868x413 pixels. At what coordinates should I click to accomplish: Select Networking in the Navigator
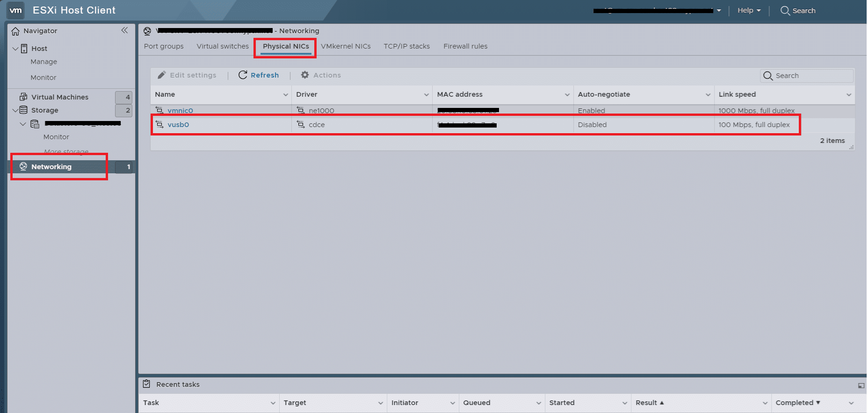click(51, 167)
